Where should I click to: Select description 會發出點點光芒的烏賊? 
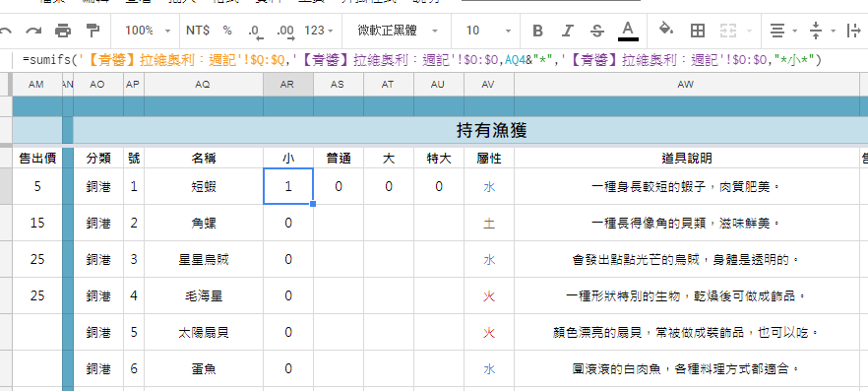(687, 259)
